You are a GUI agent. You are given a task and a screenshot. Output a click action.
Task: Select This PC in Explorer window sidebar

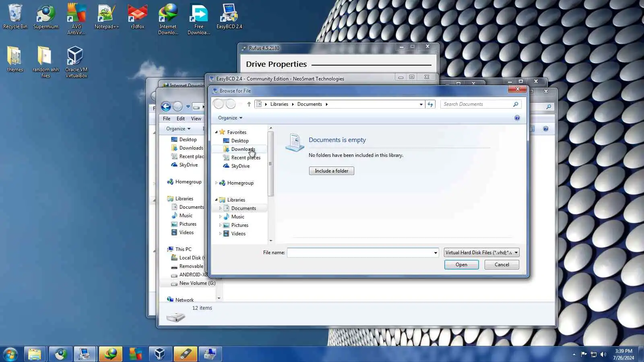[183, 249]
